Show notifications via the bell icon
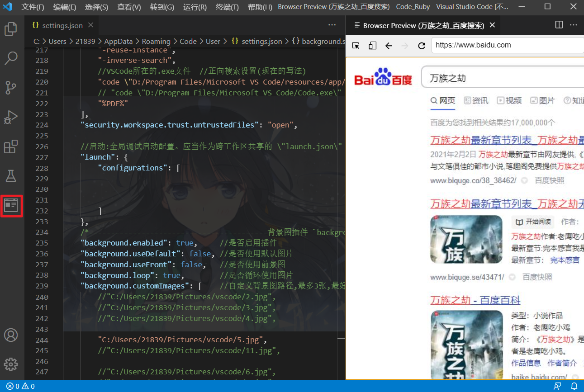 click(x=574, y=387)
